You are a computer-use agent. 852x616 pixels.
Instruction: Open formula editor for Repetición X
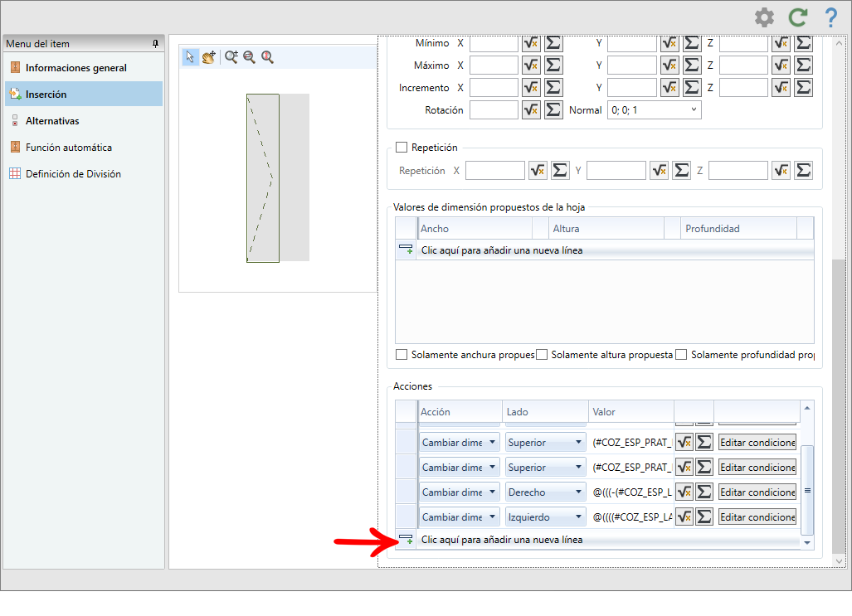pyautogui.click(x=538, y=171)
